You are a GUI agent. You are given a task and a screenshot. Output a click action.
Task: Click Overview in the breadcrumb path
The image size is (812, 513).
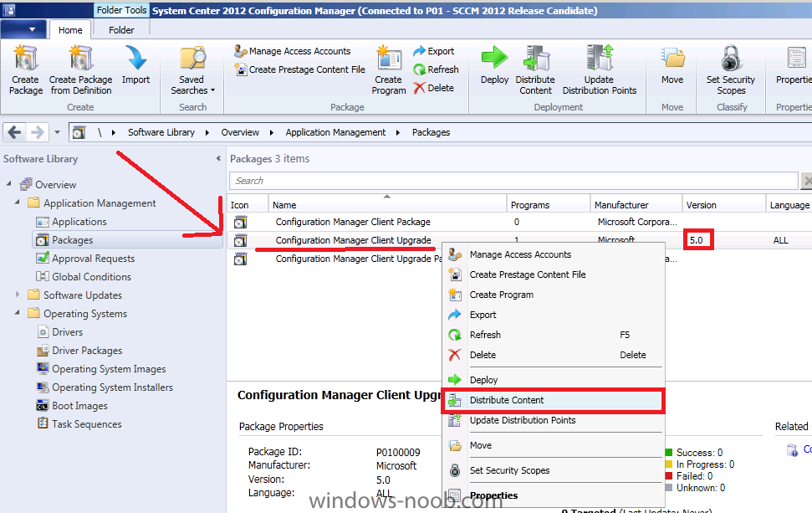point(240,132)
